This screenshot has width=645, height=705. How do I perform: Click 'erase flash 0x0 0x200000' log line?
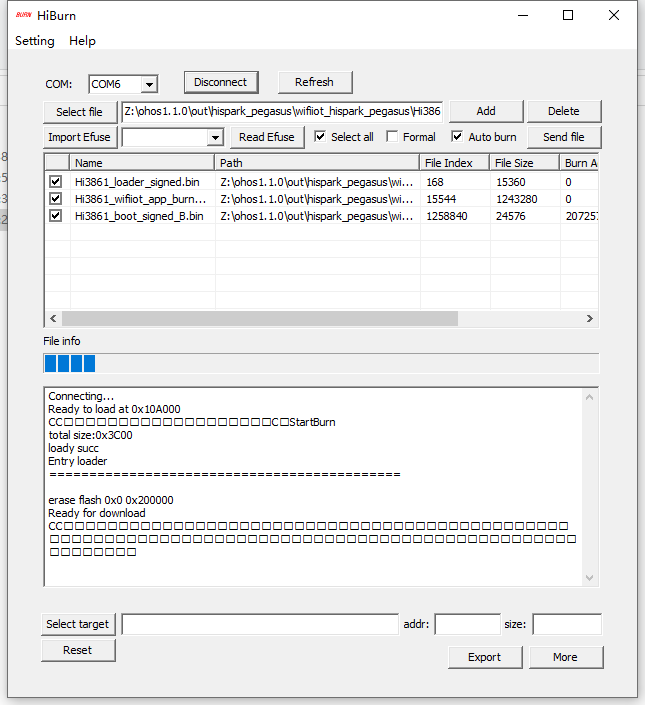click(111, 500)
